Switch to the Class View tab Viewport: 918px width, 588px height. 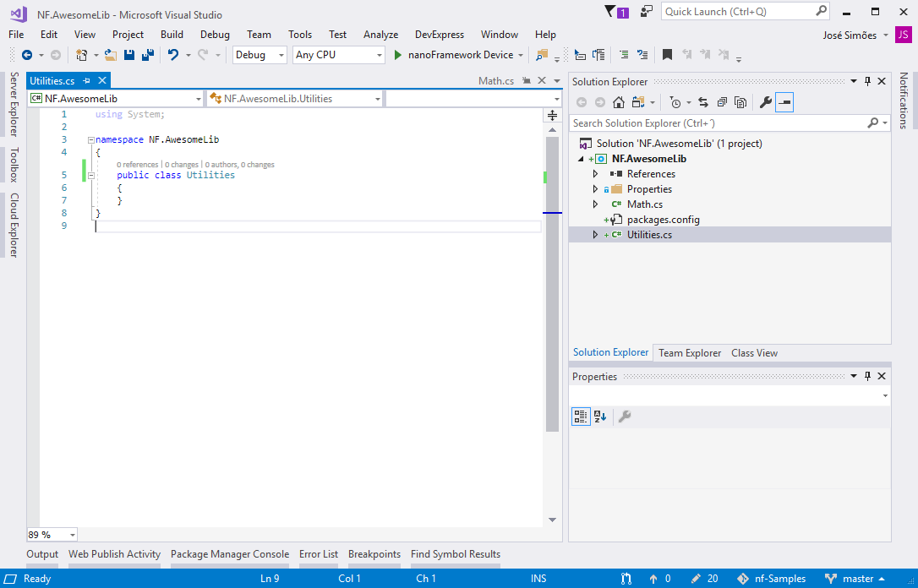[x=754, y=353]
